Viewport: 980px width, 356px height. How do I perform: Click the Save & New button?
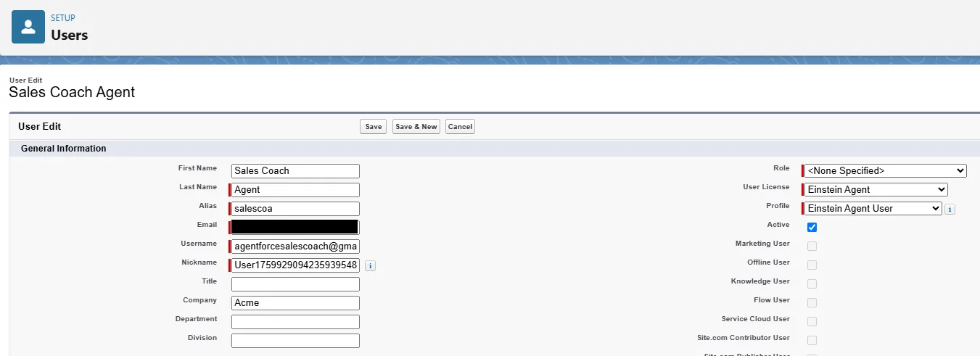pyautogui.click(x=416, y=127)
